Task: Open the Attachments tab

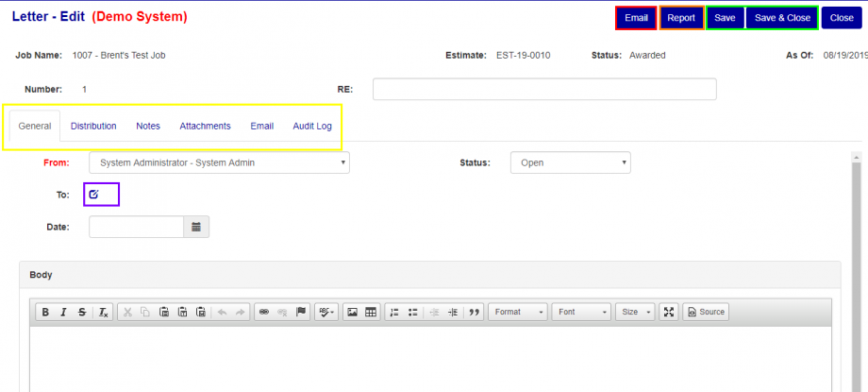Action: [x=205, y=127]
